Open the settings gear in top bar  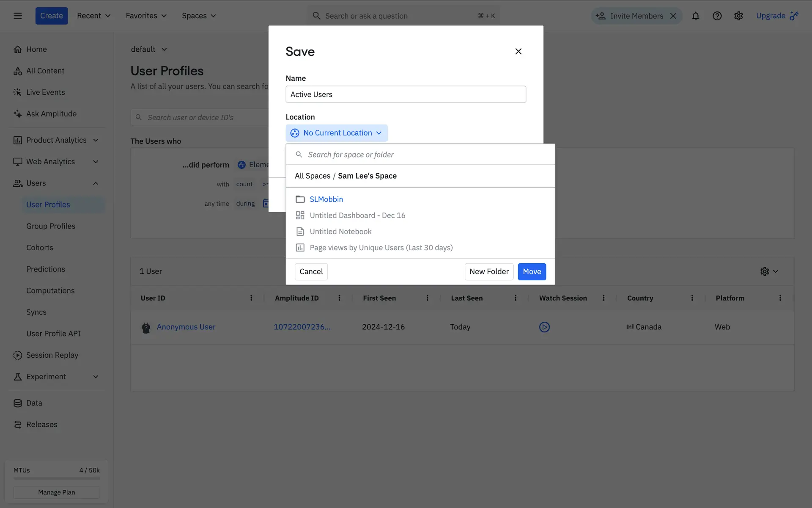pos(738,16)
